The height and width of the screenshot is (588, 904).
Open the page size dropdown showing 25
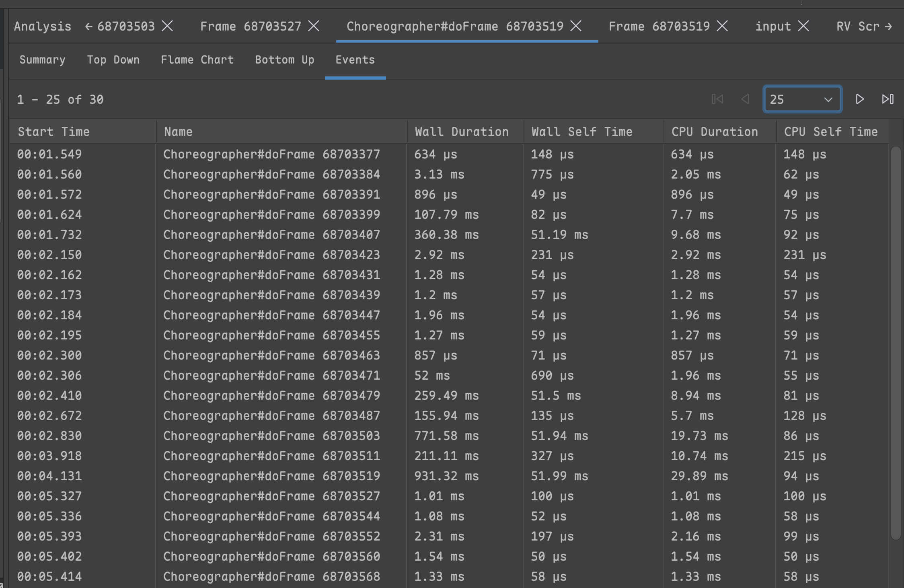click(802, 99)
